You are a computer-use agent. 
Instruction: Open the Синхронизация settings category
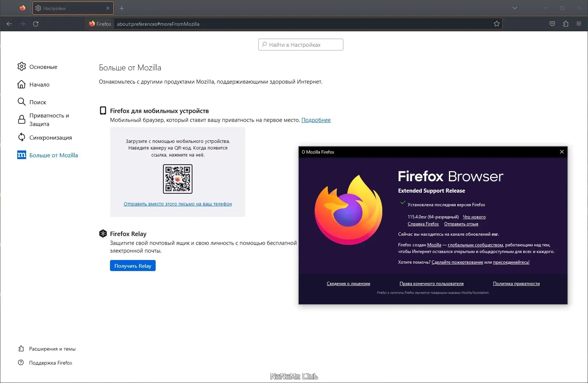click(45, 137)
